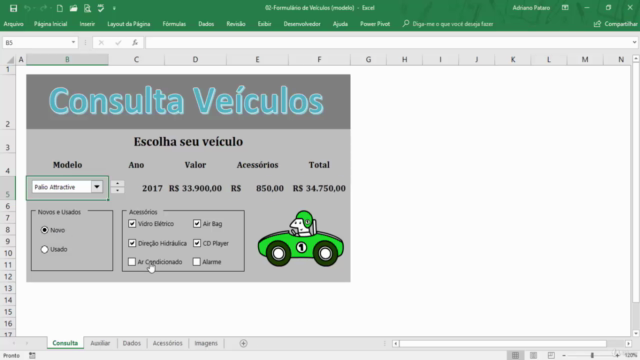
Task: Open the Revisão ribbon tab
Action: pos(236,24)
